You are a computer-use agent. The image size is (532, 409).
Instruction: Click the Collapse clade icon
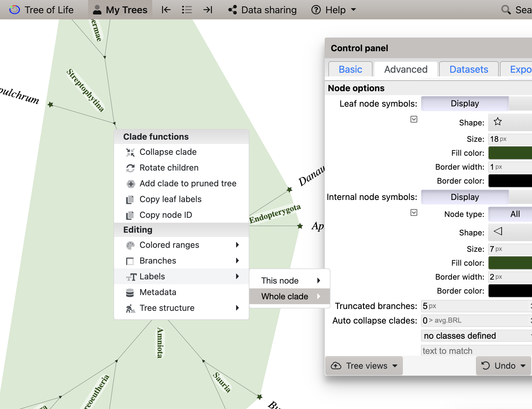point(130,152)
